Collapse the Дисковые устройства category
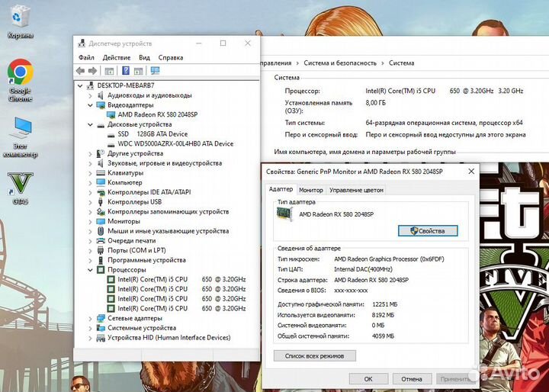Image resolution: width=549 pixels, height=392 pixels. 90,124
